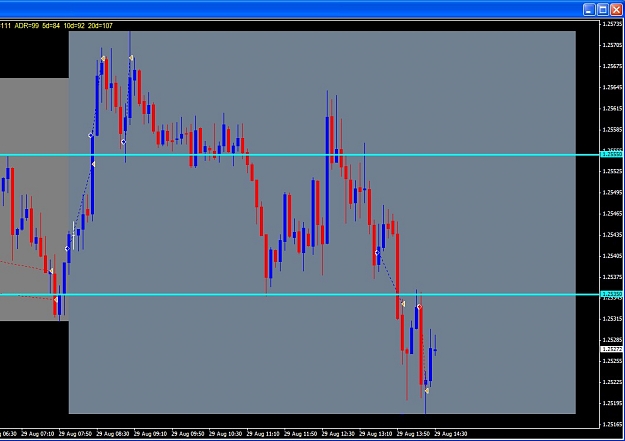
Task: Click the ADR=99 indicator text
Action: coord(27,26)
